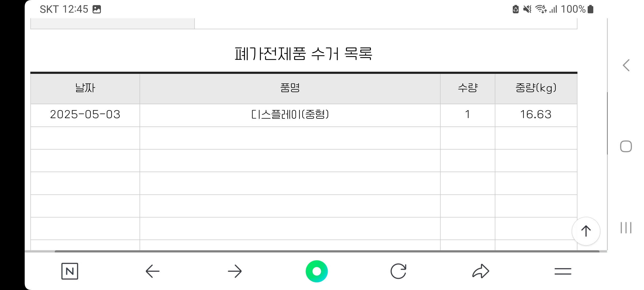Select the 디스플레이(중형) item cell
Screen dimensions: 644x290
point(290,115)
